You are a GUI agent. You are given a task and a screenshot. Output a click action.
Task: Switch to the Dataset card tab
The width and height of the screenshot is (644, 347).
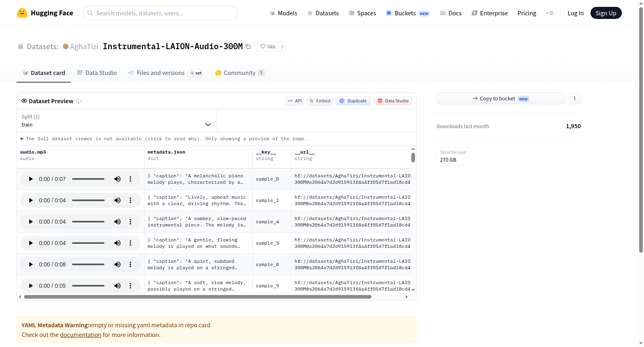pyautogui.click(x=44, y=73)
